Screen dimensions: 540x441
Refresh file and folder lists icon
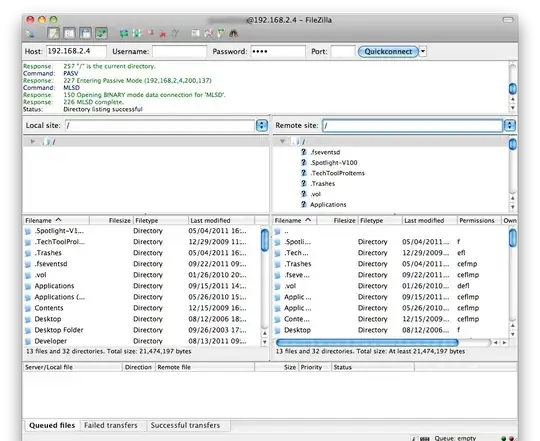(x=124, y=33)
